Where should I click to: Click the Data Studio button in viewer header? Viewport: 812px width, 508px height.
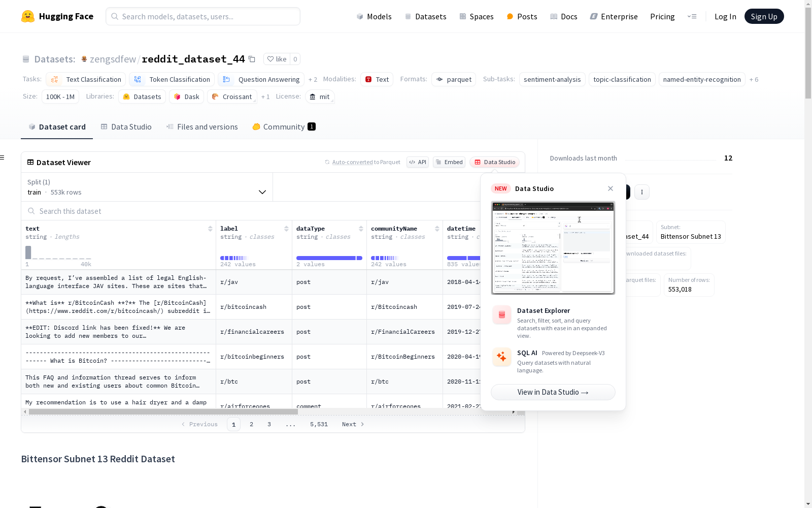coord(494,162)
